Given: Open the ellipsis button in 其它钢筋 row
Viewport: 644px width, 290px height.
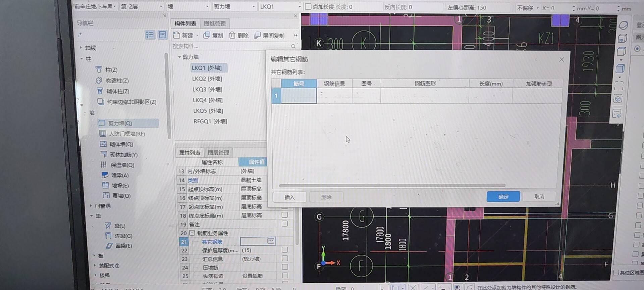Looking at the screenshot, I should pos(271,241).
